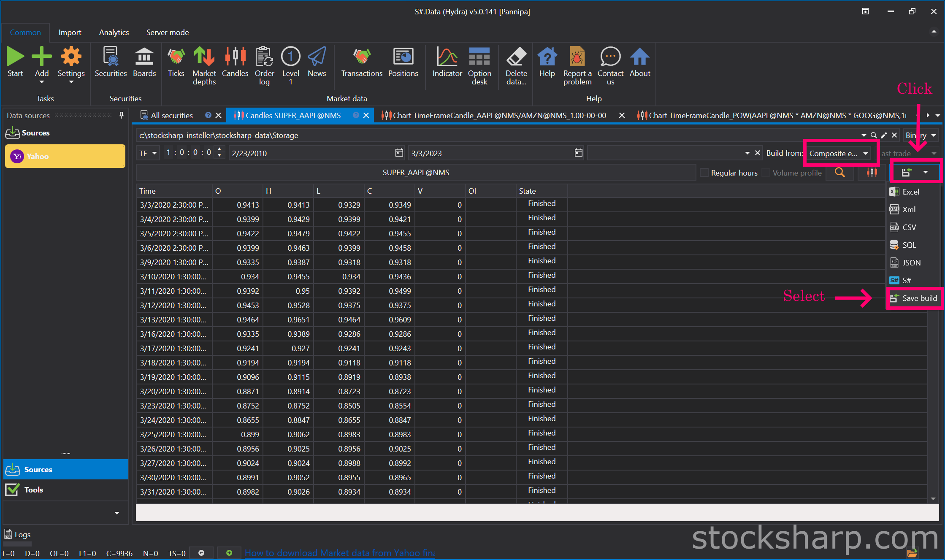Click the green Start icon
The width and height of the screenshot is (945, 560).
[15, 57]
